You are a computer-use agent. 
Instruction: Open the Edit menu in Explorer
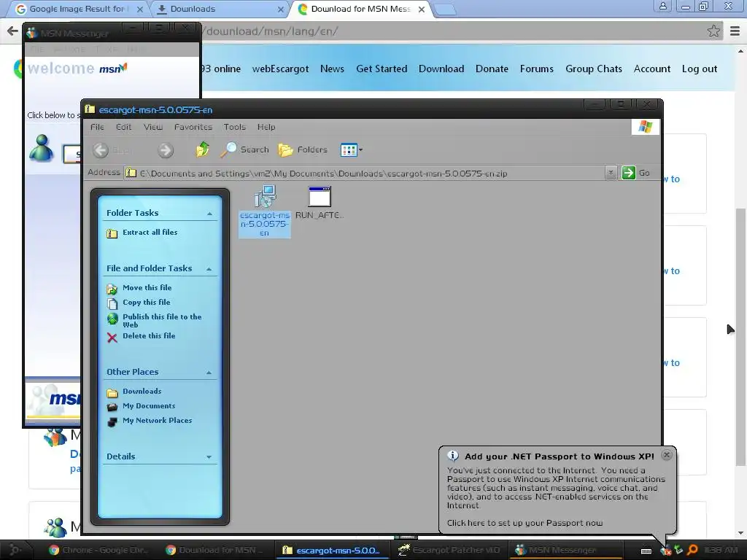coord(123,127)
